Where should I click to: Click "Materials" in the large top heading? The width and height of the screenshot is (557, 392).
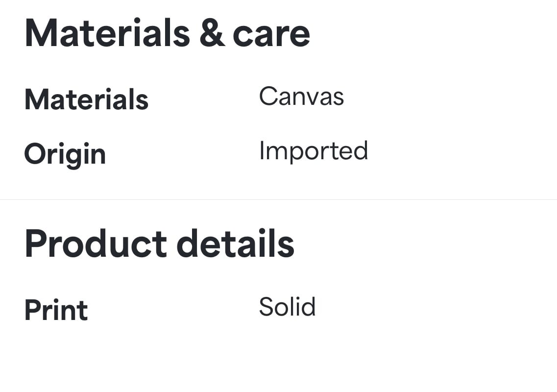pos(108,33)
